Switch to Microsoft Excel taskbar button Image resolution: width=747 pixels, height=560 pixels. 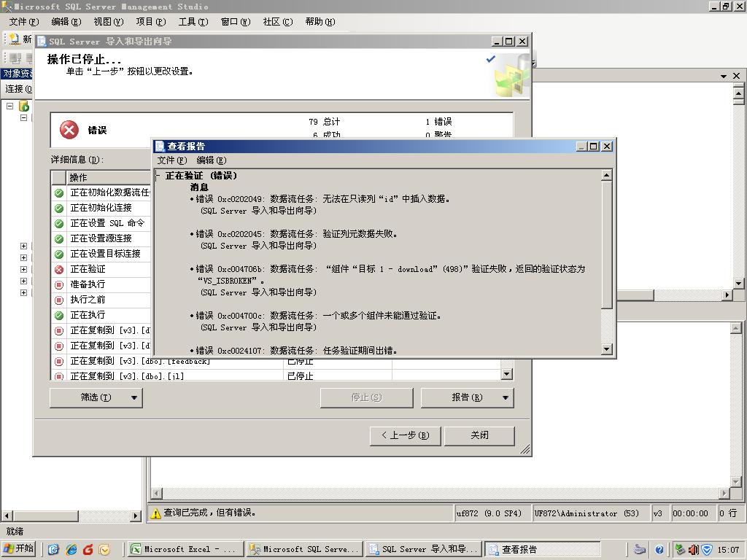click(186, 549)
